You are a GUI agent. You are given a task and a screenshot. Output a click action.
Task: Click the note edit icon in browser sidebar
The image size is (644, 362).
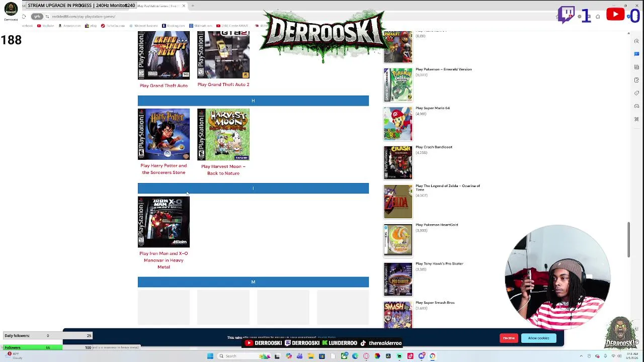(x=636, y=80)
